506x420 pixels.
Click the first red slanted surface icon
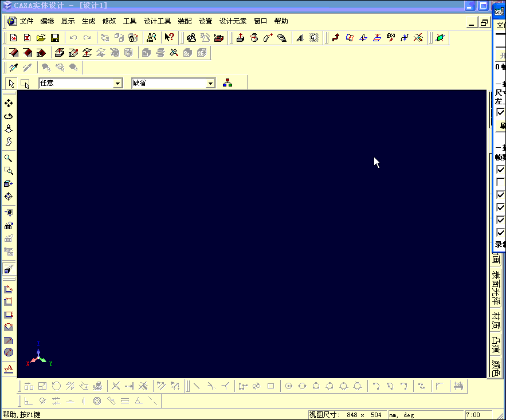[x=14, y=53]
